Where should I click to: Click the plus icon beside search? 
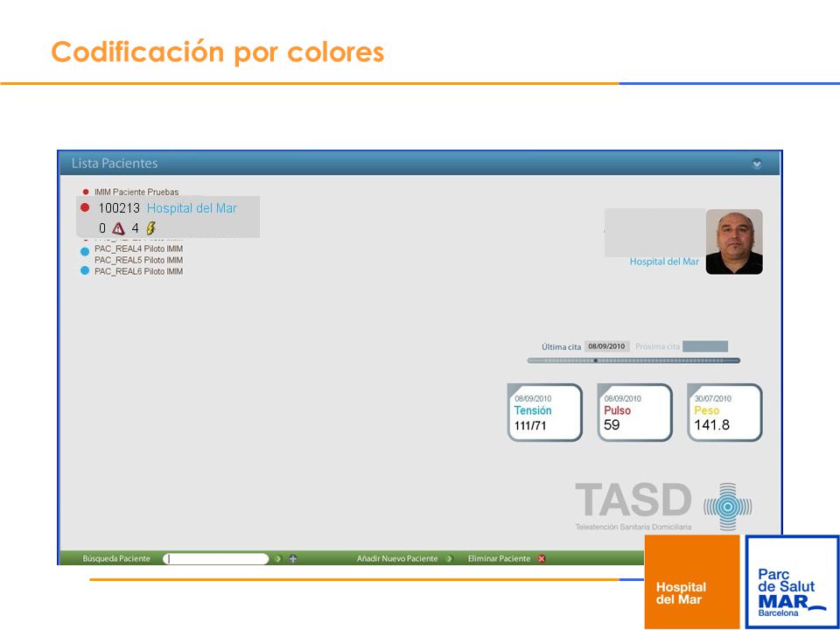pos(293,559)
